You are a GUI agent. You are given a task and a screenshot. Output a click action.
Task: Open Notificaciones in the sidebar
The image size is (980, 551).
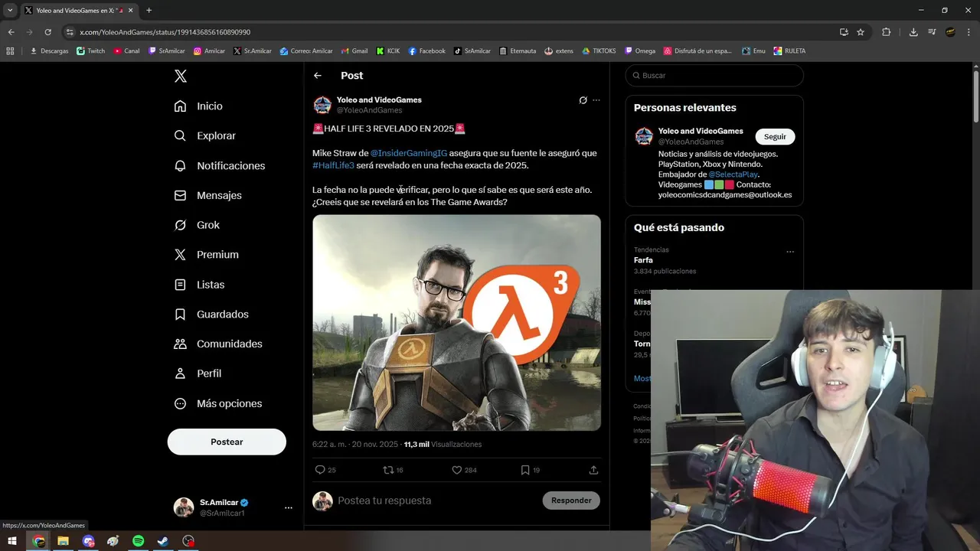pyautogui.click(x=219, y=165)
